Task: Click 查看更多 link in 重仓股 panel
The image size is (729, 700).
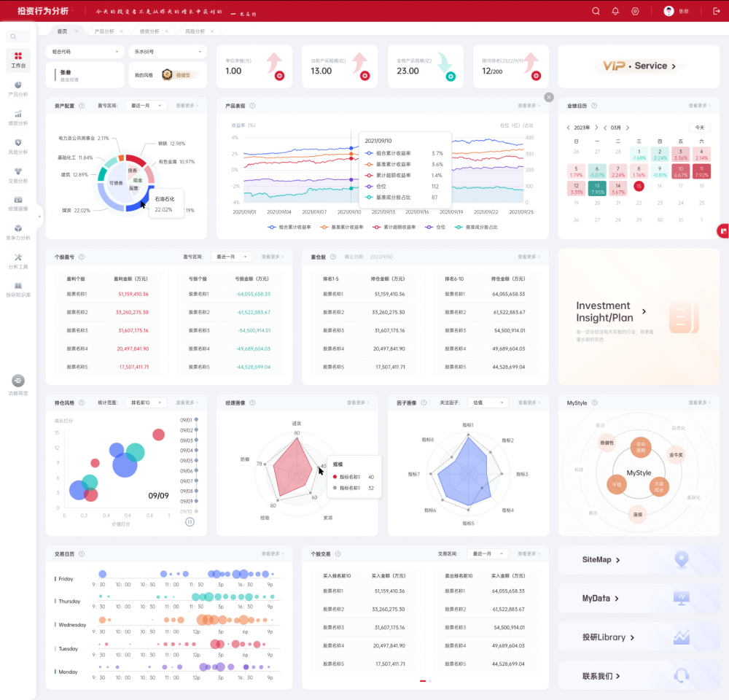Action: [x=529, y=257]
